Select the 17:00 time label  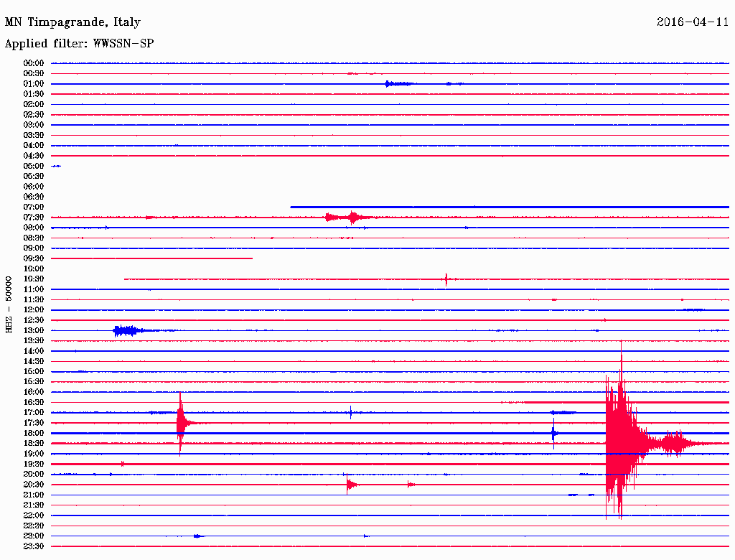pos(34,412)
